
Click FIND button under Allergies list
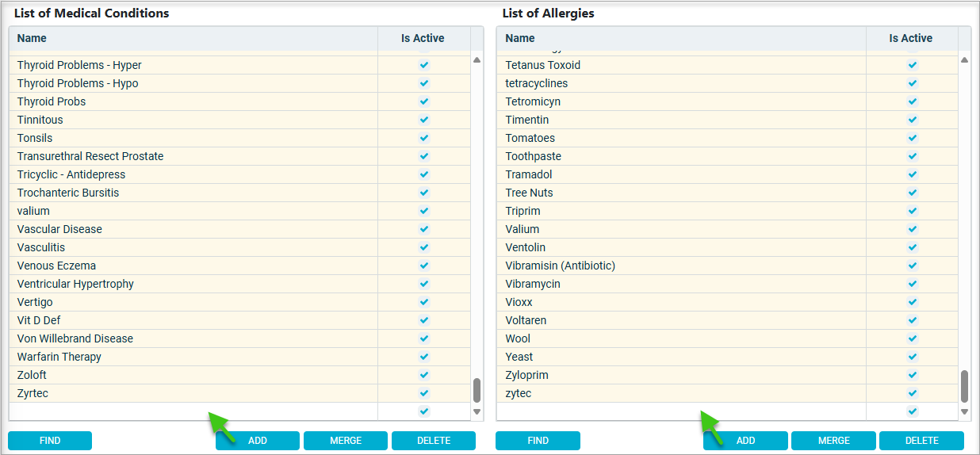(x=538, y=441)
